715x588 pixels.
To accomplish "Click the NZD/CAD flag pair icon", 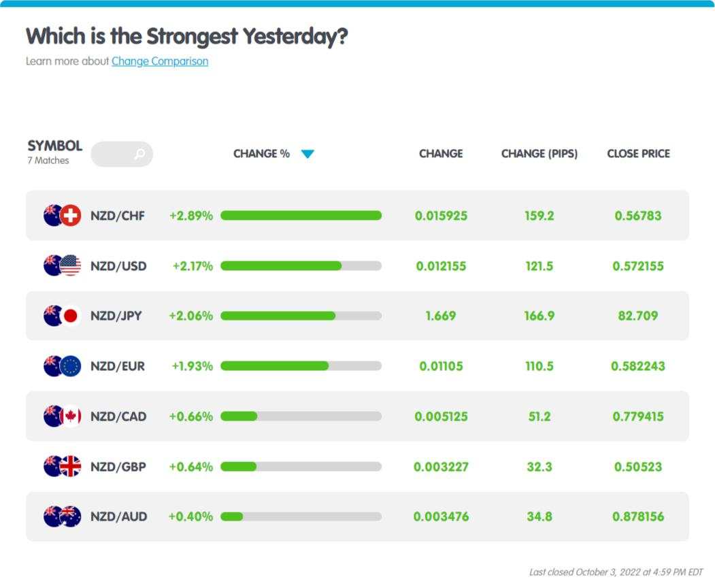I will (63, 416).
